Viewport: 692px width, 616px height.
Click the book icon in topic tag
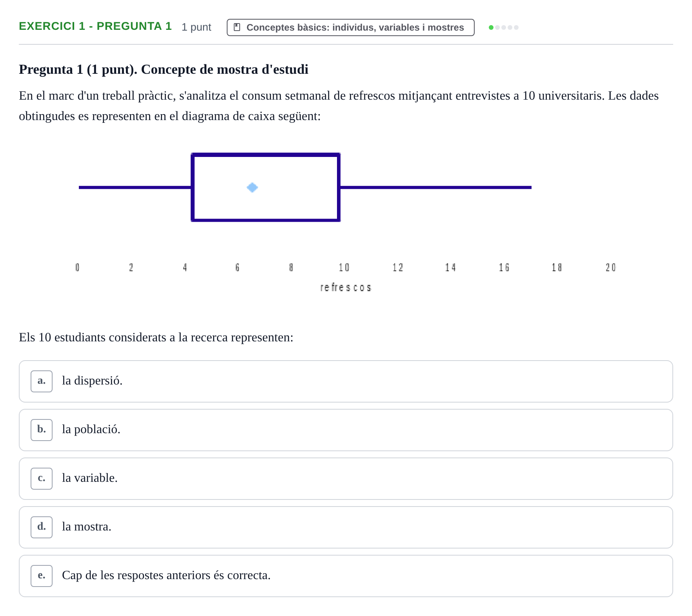(x=237, y=27)
